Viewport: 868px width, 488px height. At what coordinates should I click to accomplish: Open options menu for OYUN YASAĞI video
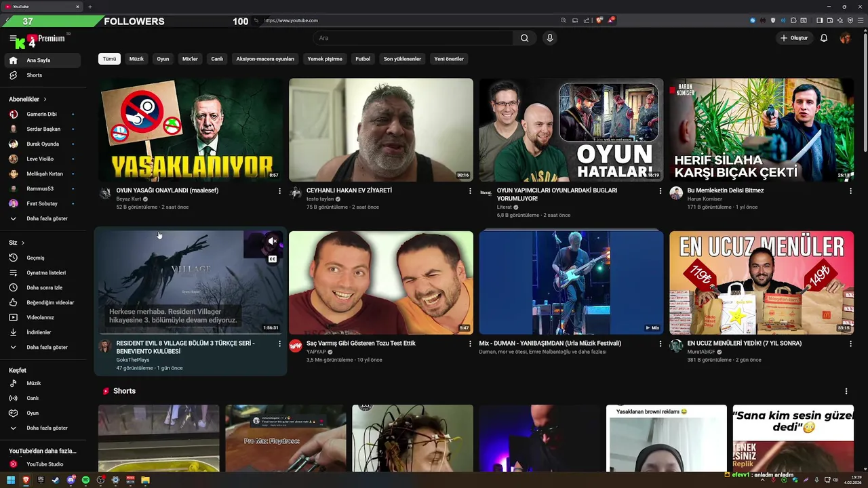tap(279, 191)
